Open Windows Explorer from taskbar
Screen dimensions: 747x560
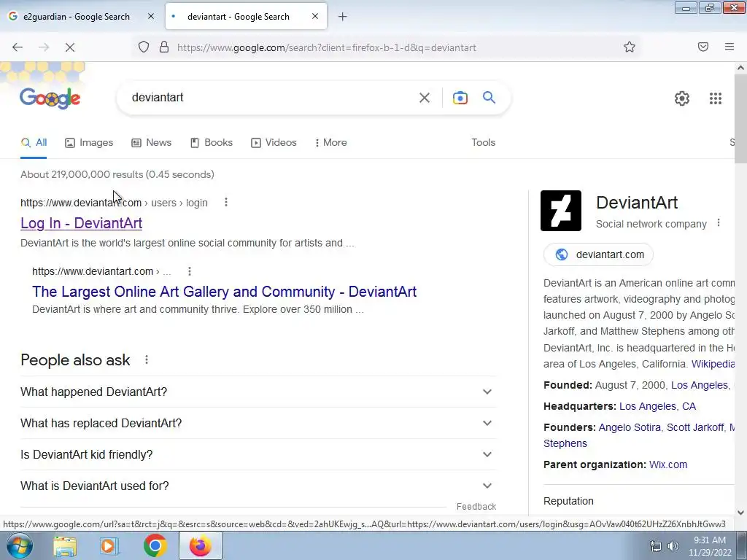click(x=65, y=545)
